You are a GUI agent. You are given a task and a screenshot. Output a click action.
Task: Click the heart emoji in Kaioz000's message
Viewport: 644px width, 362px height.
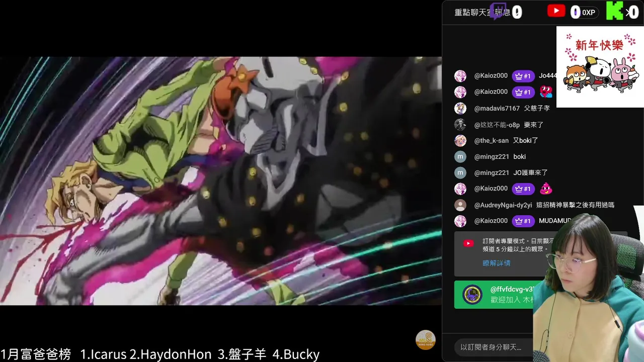pyautogui.click(x=546, y=92)
